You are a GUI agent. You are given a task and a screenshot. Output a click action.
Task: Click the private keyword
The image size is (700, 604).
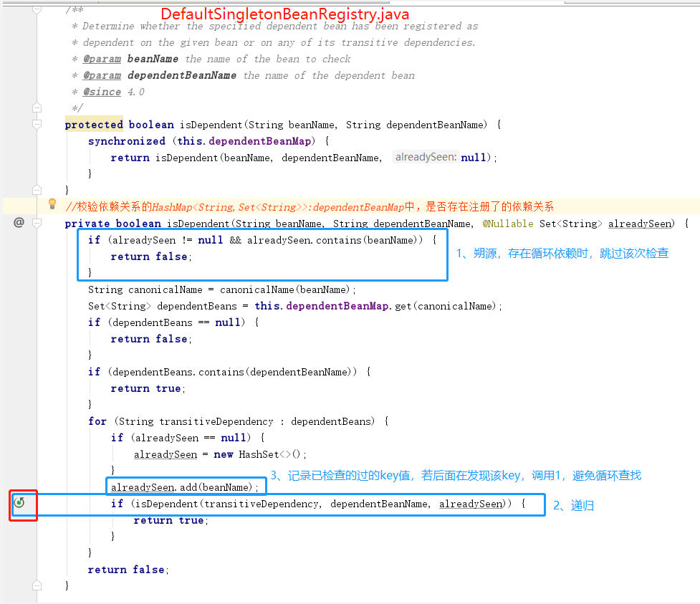tap(87, 224)
